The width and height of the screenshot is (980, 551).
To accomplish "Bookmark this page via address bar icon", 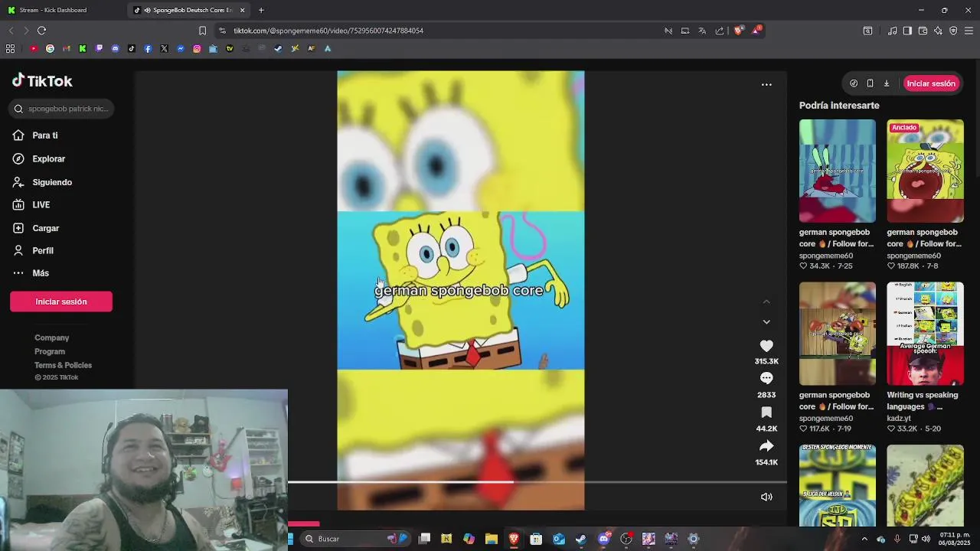I will [202, 31].
